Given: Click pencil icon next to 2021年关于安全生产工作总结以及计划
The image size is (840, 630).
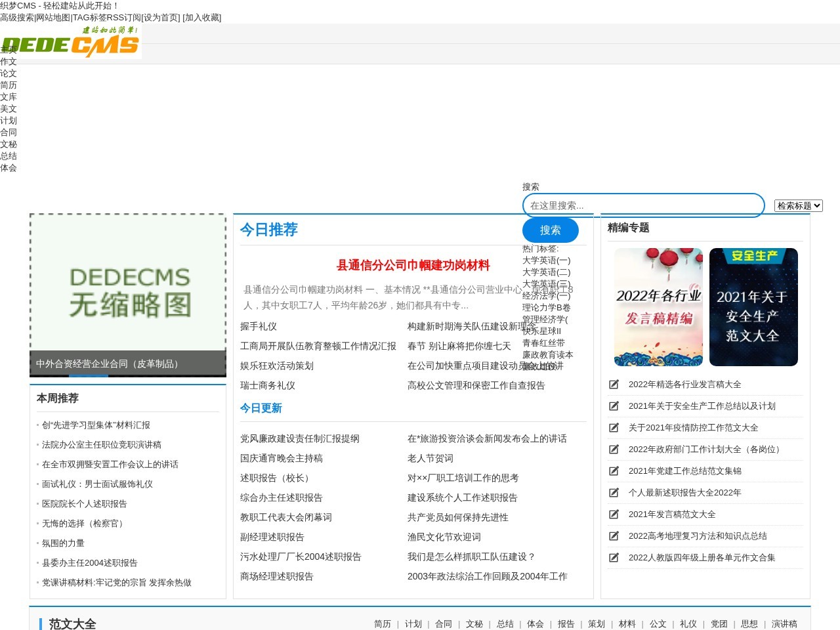Looking at the screenshot, I should 614,406.
